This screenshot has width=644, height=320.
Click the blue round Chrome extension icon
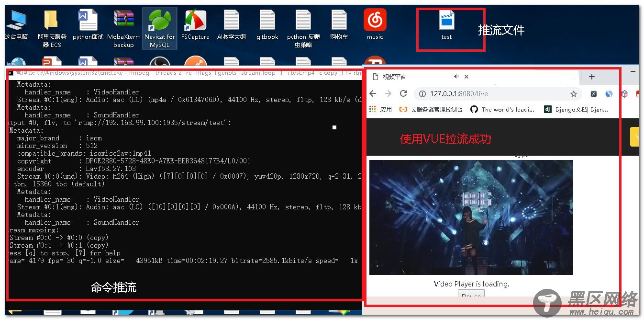pos(609,94)
